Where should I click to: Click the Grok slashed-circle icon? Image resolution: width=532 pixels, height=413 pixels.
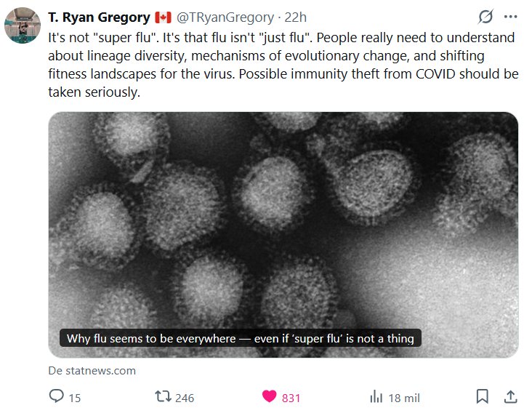[x=485, y=17]
